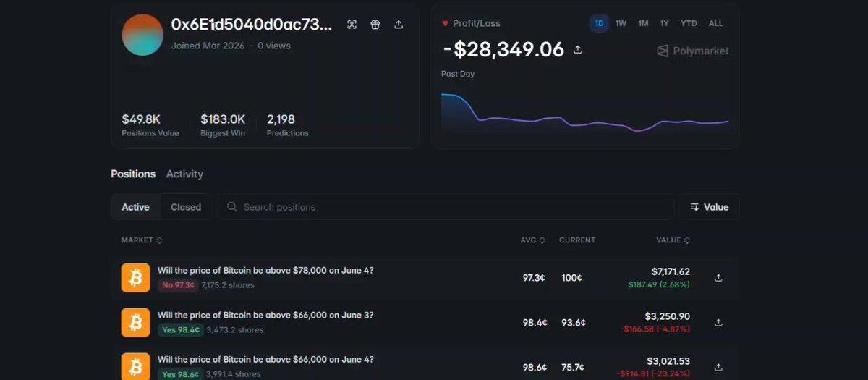Click the 100¢ current price

[x=571, y=278]
